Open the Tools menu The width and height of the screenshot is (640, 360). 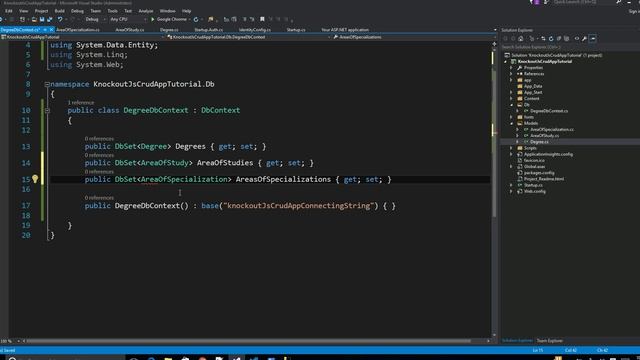[x=113, y=11]
